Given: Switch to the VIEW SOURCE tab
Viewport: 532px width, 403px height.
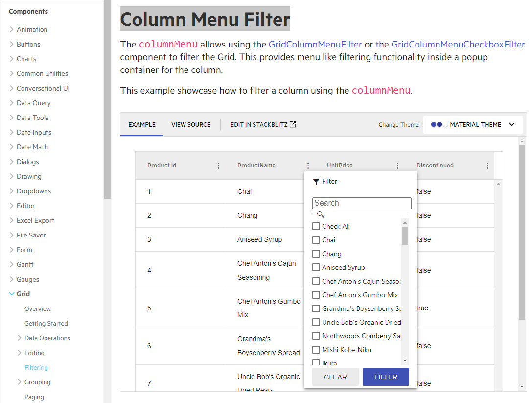Looking at the screenshot, I should point(191,124).
